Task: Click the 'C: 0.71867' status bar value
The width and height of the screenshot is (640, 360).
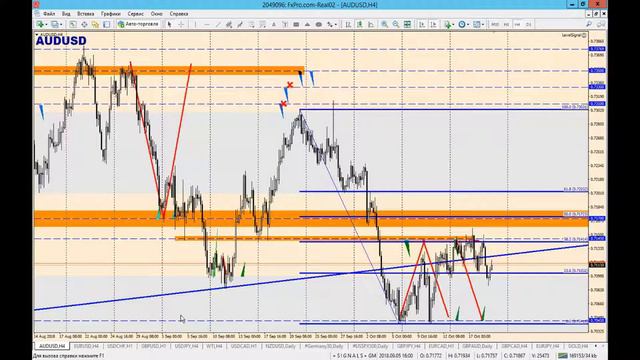Action: 514,356
